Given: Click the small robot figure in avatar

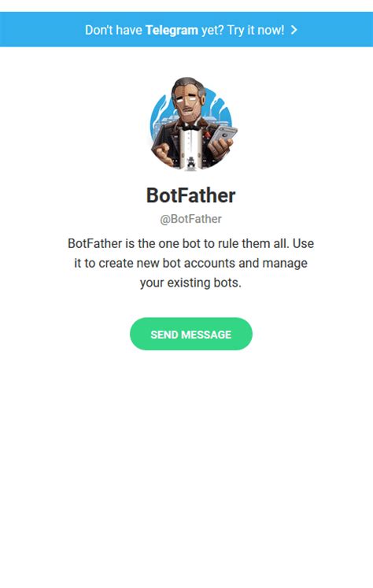Looking at the screenshot, I should click(x=191, y=163).
